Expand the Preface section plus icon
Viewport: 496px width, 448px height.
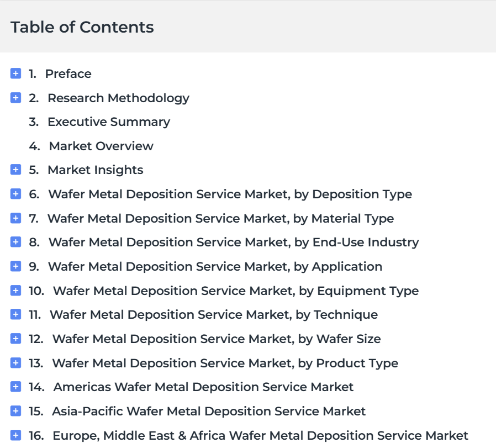[x=15, y=73]
